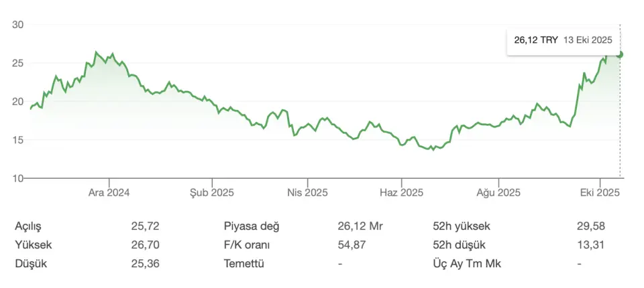
Task: Click the 13 Eki 2025 tooltip date
Action: (x=588, y=40)
